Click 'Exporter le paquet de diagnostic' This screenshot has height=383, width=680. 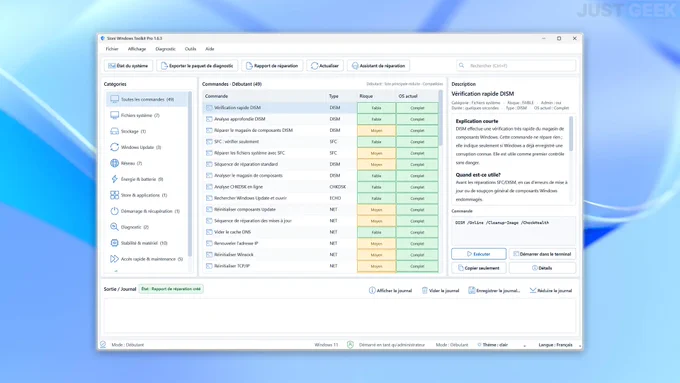[197, 66]
